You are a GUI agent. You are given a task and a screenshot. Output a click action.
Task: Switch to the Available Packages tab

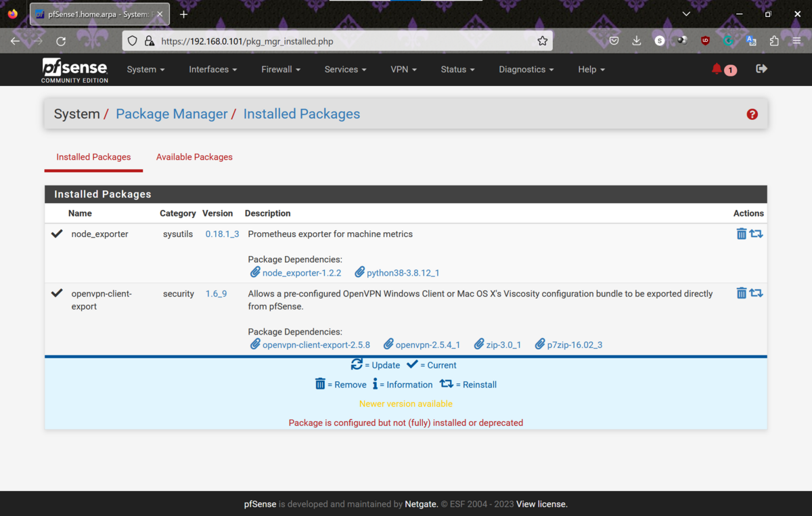tap(194, 156)
